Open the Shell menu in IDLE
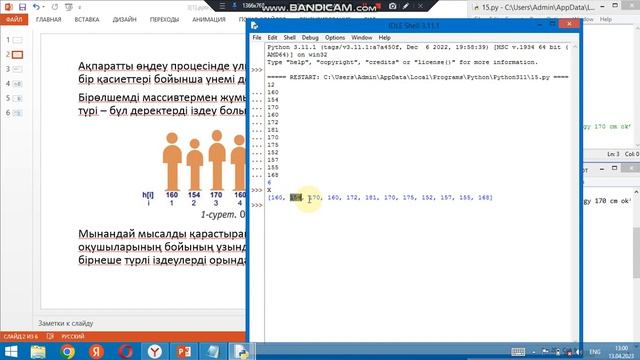Image resolution: width=640 pixels, height=360 pixels. point(289,38)
